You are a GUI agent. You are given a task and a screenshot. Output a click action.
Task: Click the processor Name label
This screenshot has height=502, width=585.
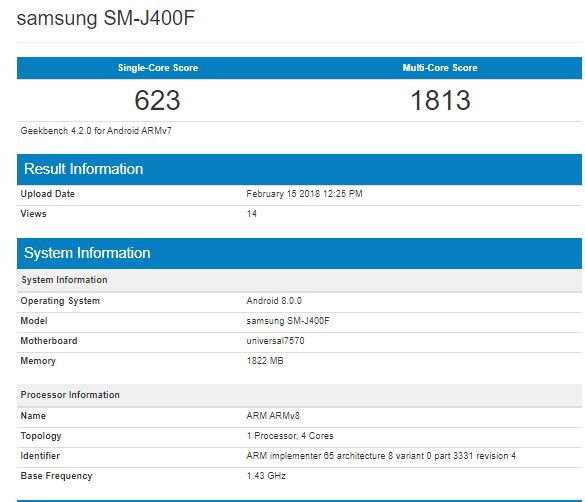tap(33, 416)
